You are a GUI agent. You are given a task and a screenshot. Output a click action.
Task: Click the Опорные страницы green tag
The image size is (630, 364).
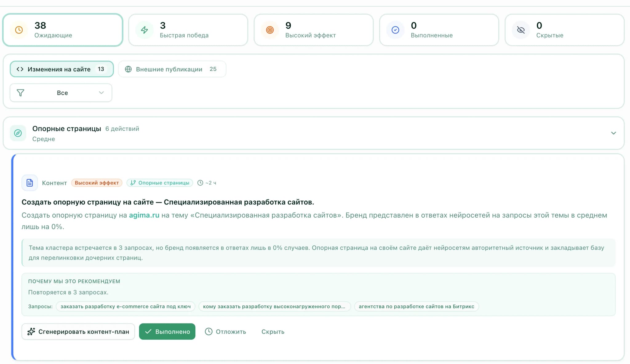click(x=160, y=183)
